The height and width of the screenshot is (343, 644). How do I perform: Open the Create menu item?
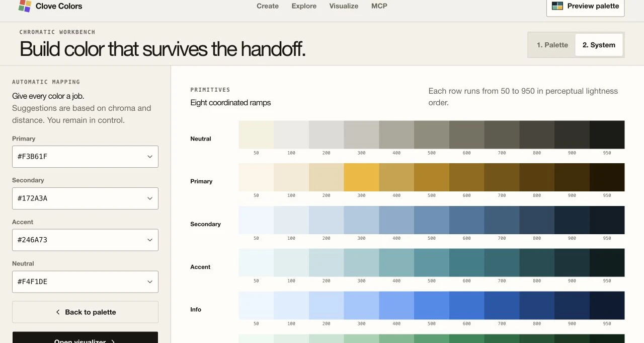click(x=268, y=6)
